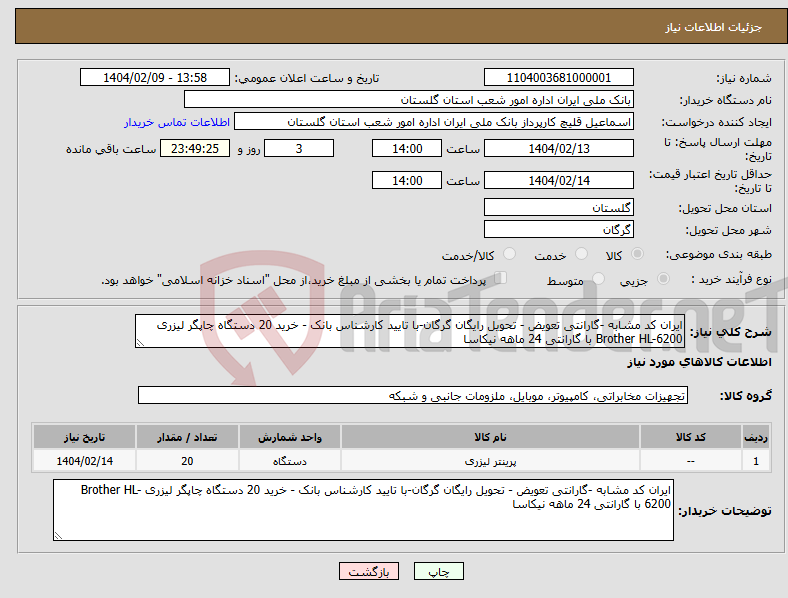Click the جزئیات اطلاعات نیاز page header

(714, 27)
